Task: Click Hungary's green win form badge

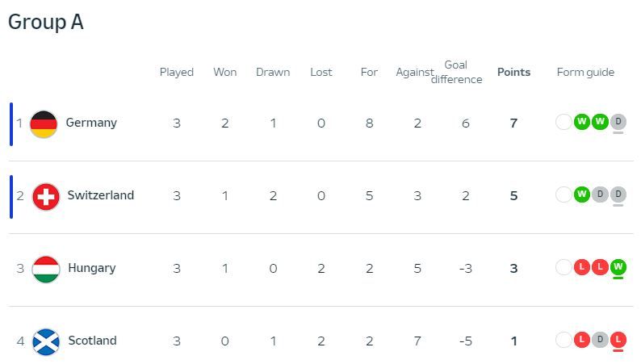Action: click(618, 268)
